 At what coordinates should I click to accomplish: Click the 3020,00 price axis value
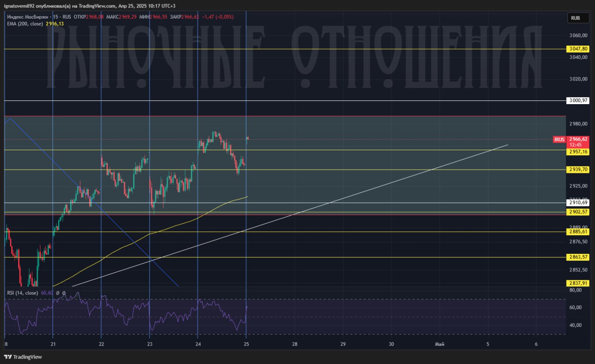[578, 79]
